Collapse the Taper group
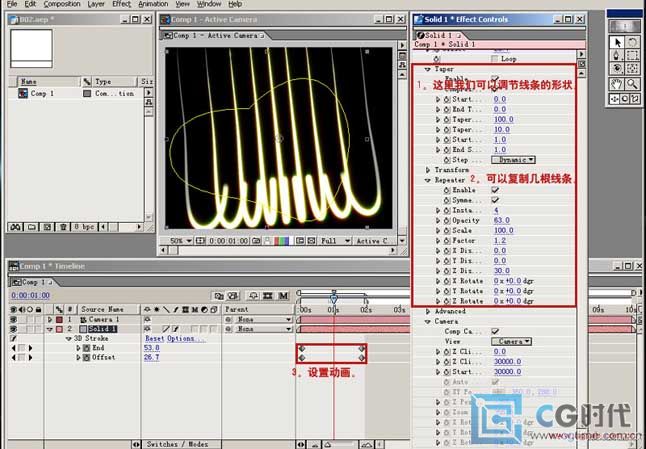 [428, 69]
